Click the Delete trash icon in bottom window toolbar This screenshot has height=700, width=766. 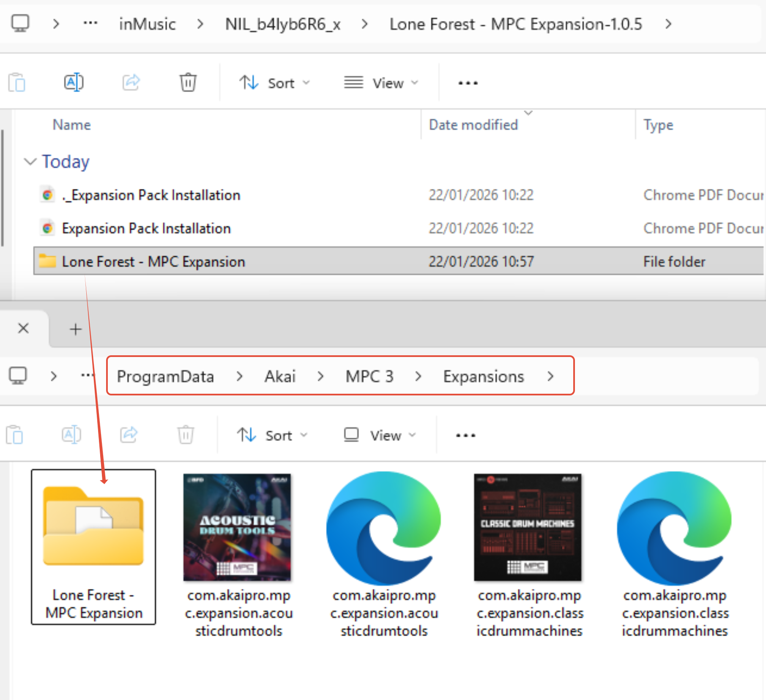[186, 435]
